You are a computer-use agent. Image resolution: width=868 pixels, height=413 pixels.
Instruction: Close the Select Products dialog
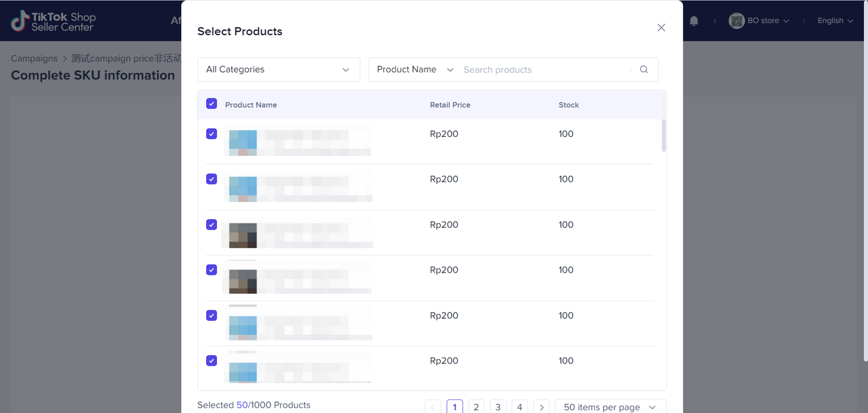point(661,28)
